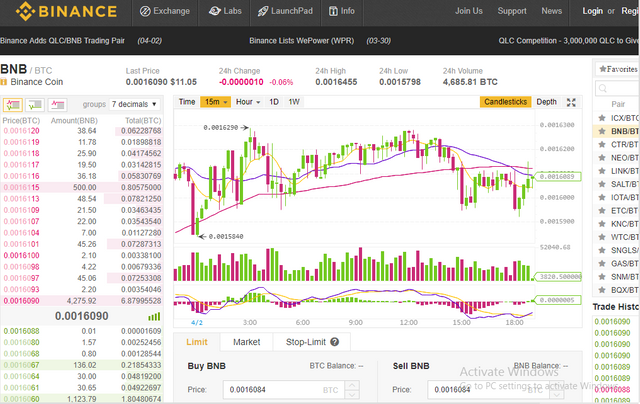Open the Hour interval dropdown

point(248,102)
